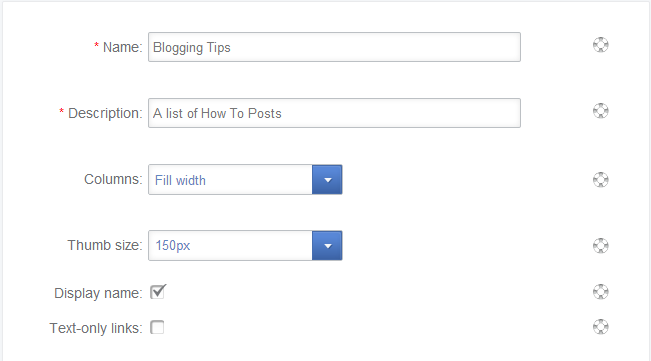Open help icon for Thumb size setting
The height and width of the screenshot is (361, 651).
pos(600,246)
